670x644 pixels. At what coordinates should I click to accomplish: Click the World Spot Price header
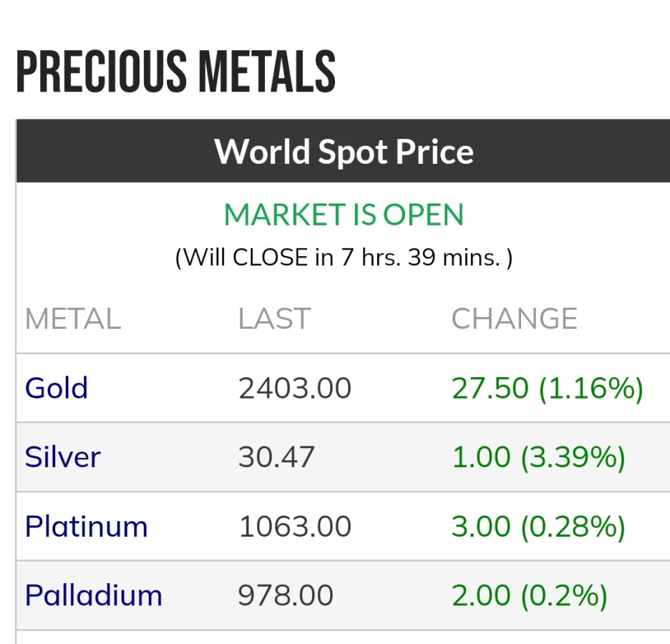point(344,152)
